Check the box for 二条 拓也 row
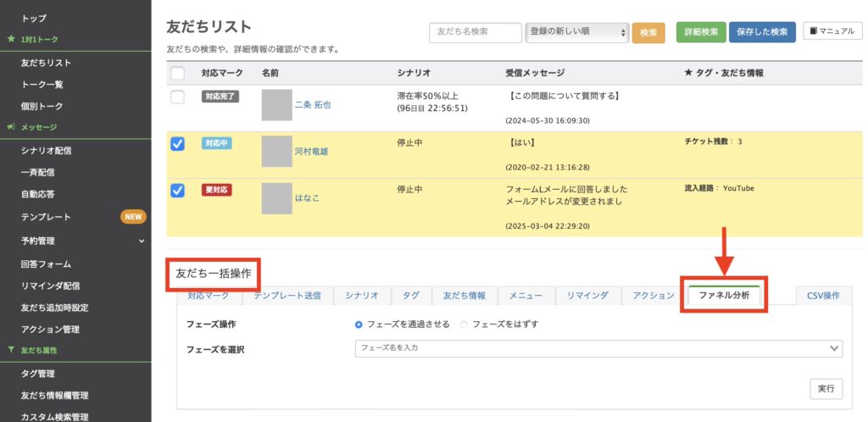The width and height of the screenshot is (868, 422). (177, 97)
